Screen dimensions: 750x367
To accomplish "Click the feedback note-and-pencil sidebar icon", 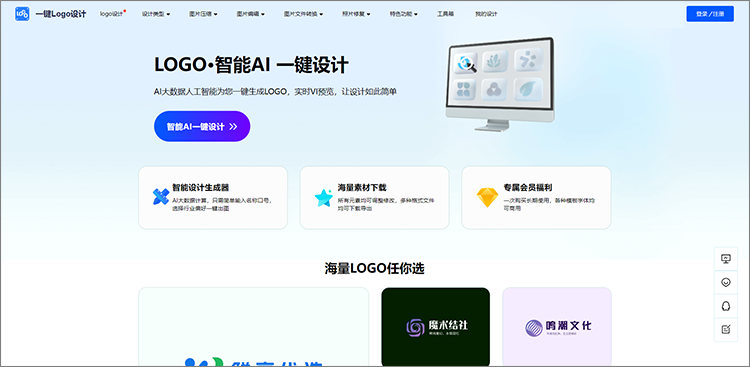I will pos(726,329).
